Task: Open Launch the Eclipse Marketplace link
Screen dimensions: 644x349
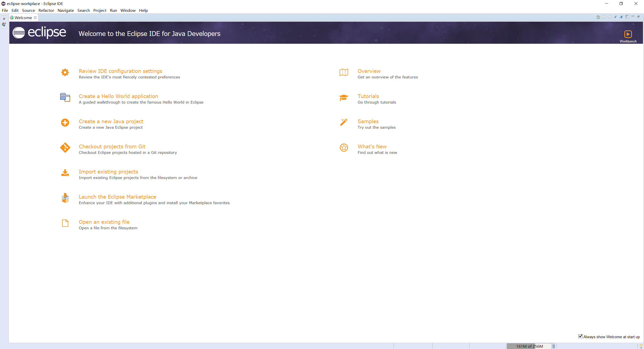Action: pyautogui.click(x=117, y=197)
